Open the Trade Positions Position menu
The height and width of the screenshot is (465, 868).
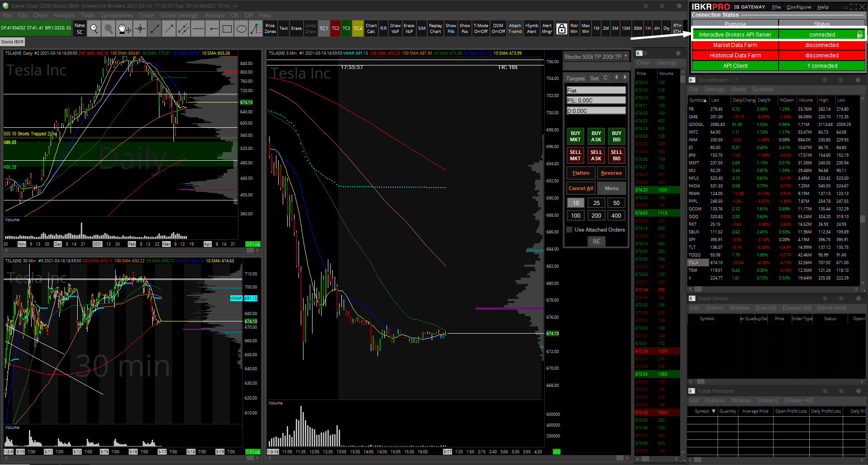pyautogui.click(x=714, y=400)
